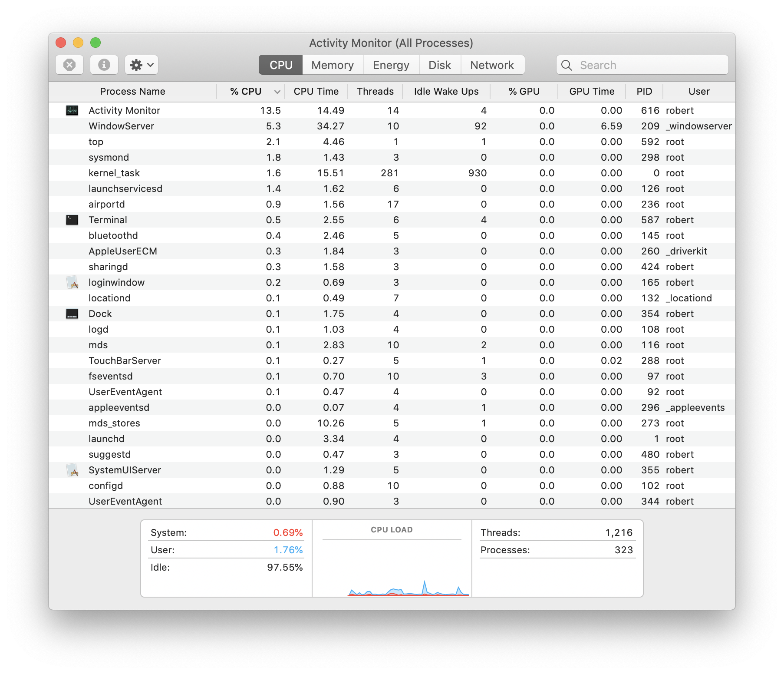Open the process info inspector button

pos(104,65)
